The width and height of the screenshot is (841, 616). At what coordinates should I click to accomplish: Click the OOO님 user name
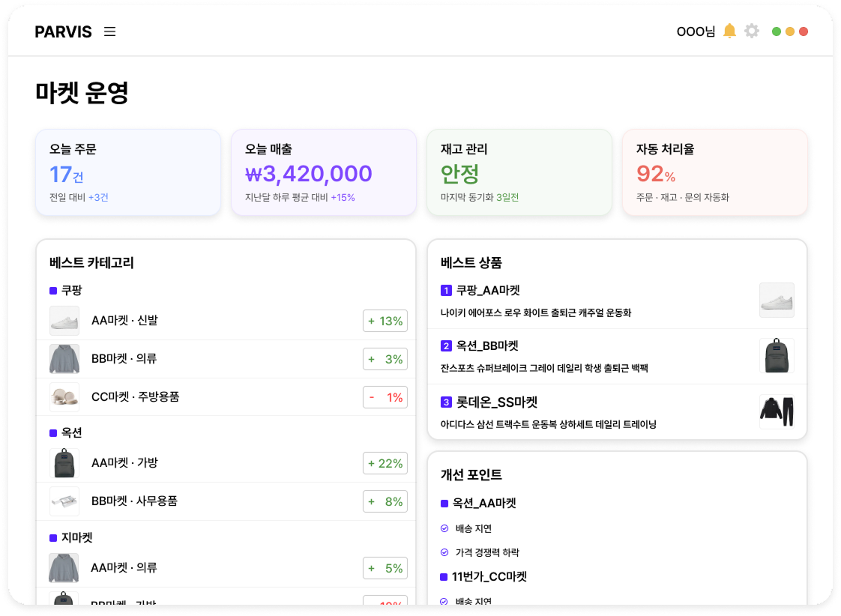coord(696,31)
